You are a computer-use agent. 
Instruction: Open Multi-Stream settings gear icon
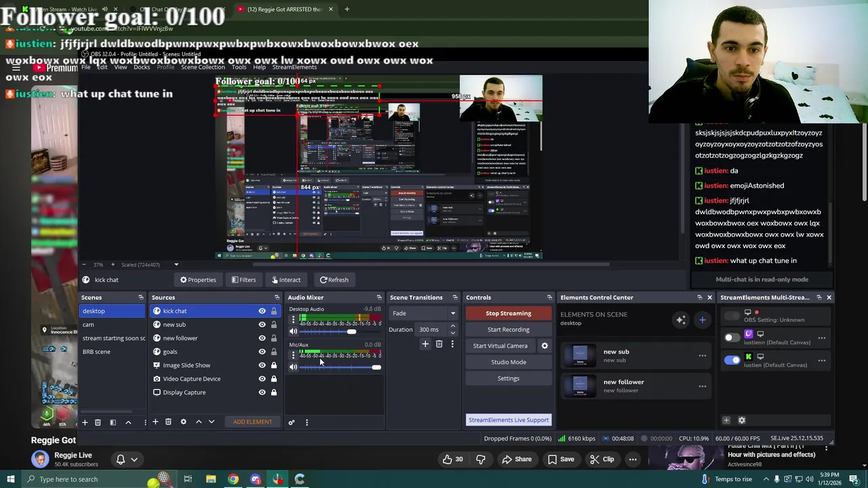(x=742, y=421)
